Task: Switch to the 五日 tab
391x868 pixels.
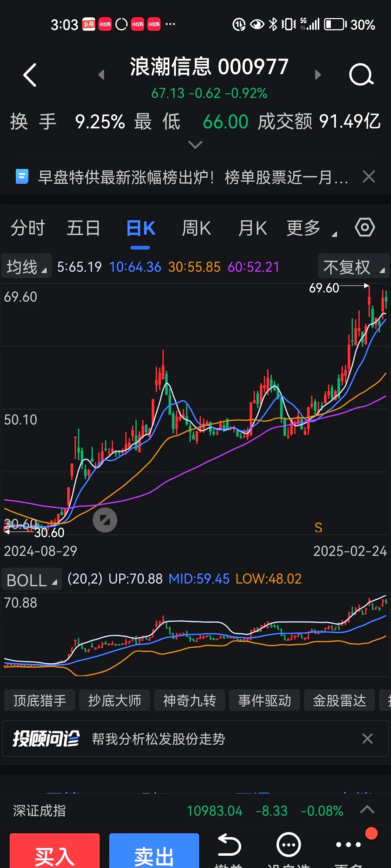Action: (84, 228)
